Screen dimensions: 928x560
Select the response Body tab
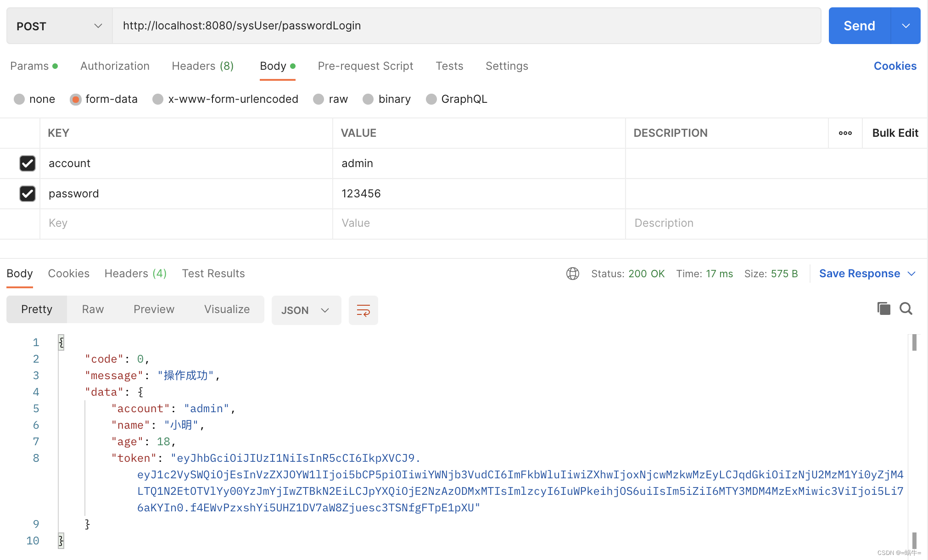(x=20, y=274)
